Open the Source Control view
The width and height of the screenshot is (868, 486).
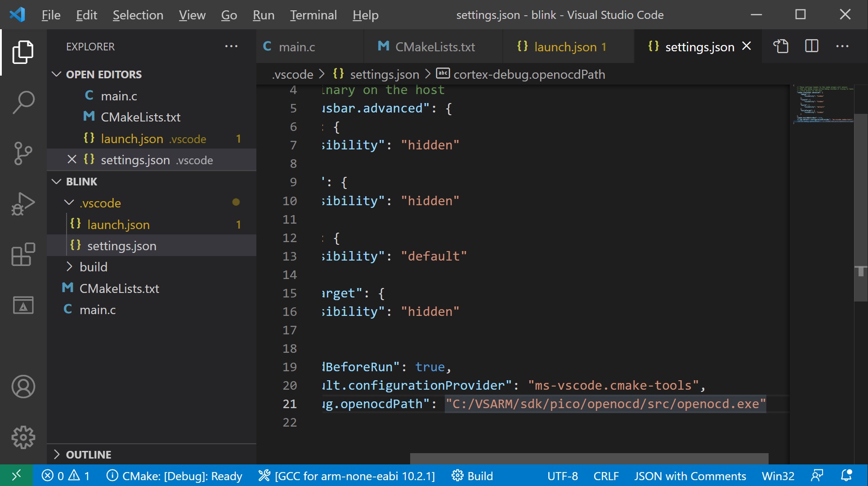point(23,153)
